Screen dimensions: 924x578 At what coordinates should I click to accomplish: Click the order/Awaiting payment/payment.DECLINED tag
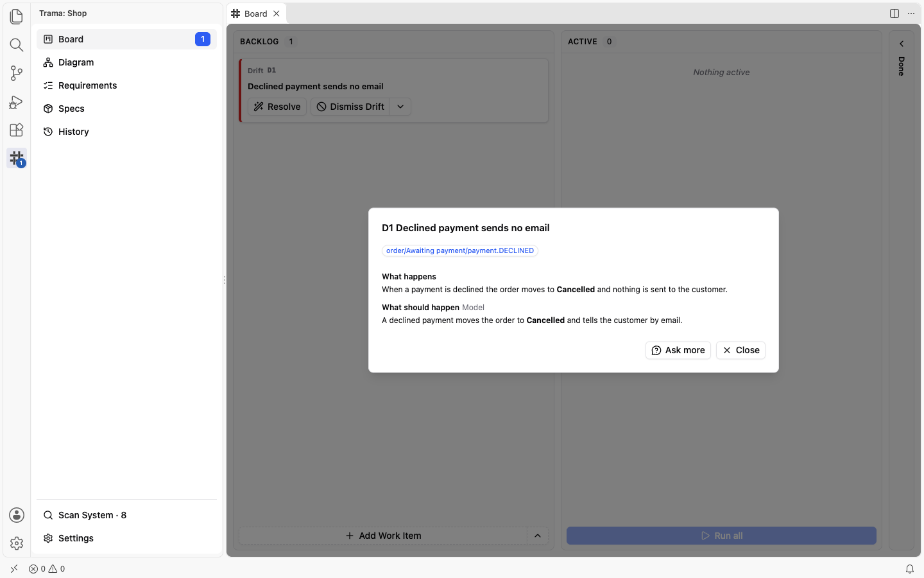460,250
